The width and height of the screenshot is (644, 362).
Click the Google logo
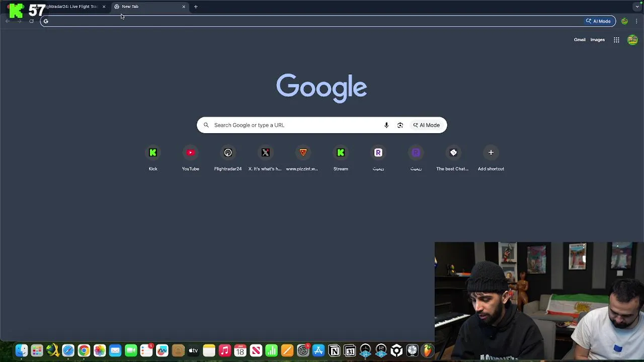[x=321, y=87]
